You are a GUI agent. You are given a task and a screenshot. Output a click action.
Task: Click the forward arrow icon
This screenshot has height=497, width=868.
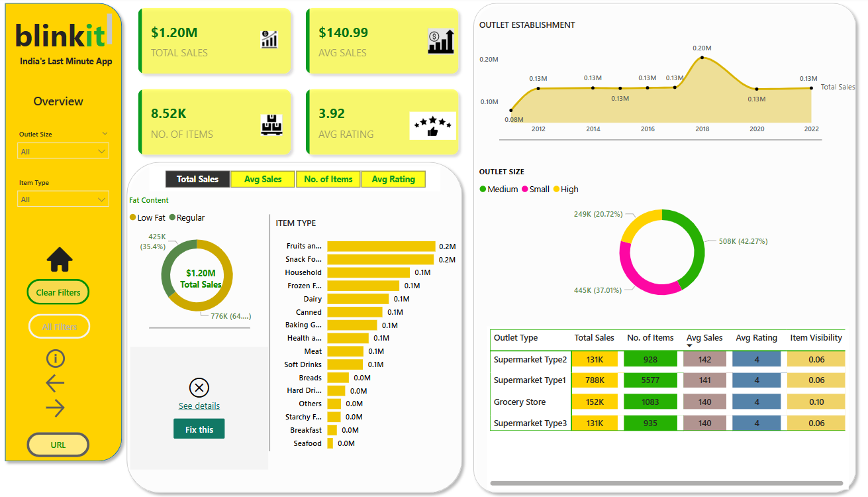coord(56,409)
